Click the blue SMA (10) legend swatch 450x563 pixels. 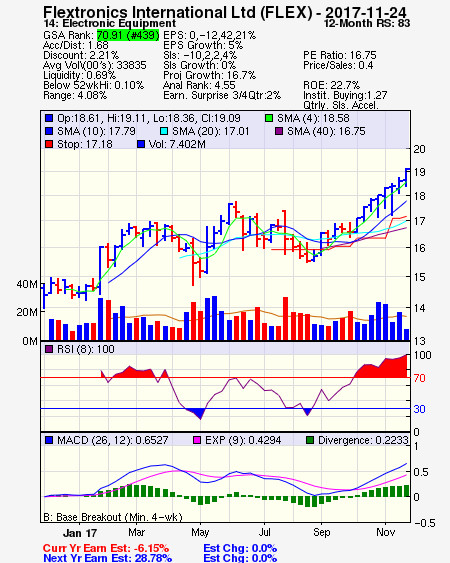pos(49,131)
